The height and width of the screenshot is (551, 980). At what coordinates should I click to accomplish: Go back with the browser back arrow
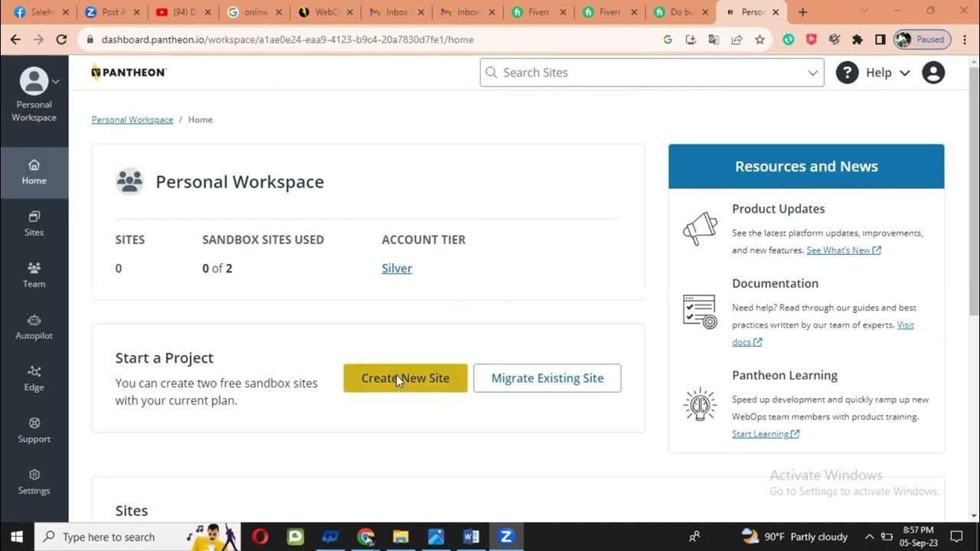pyautogui.click(x=15, y=40)
